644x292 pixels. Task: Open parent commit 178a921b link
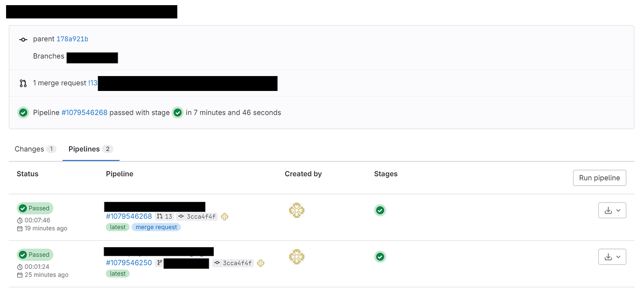[x=72, y=39]
